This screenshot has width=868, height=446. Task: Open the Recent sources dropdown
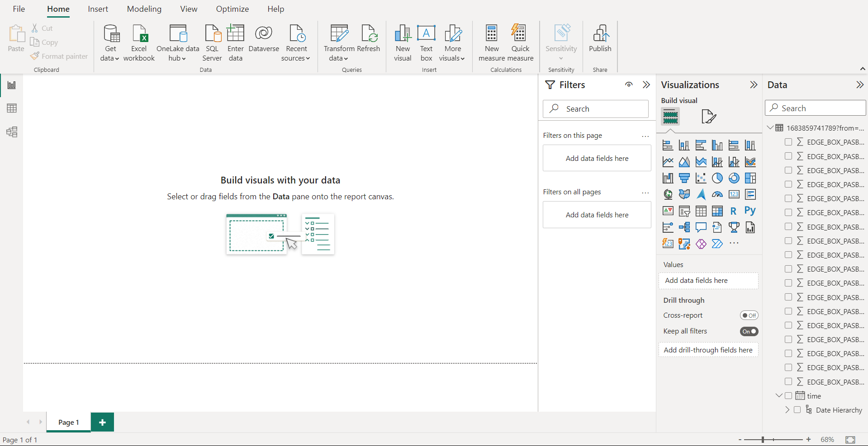coord(296,43)
